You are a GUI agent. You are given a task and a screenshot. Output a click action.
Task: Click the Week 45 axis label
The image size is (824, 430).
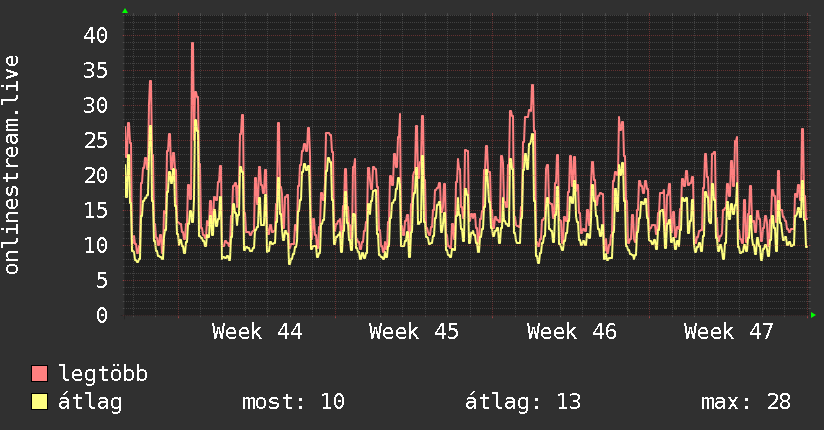click(x=414, y=332)
